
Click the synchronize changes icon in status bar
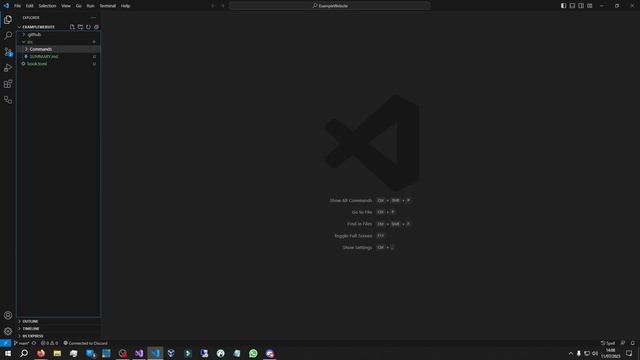click(34, 343)
